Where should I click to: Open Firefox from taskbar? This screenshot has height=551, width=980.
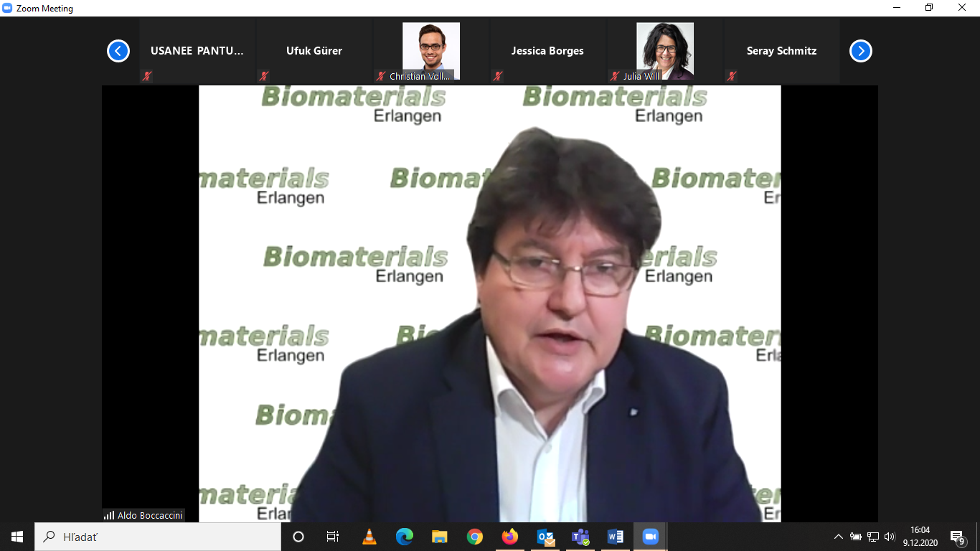(510, 537)
